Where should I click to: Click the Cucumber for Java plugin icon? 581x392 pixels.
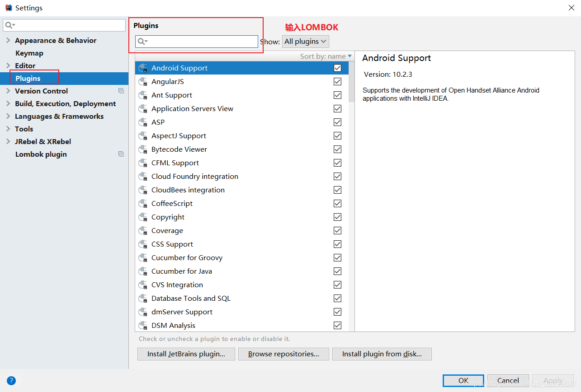pos(143,271)
